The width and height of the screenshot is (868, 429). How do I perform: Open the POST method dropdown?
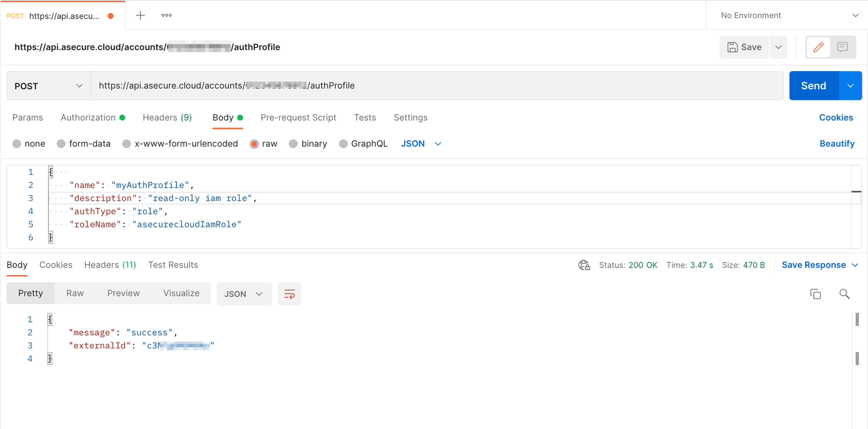click(x=49, y=86)
